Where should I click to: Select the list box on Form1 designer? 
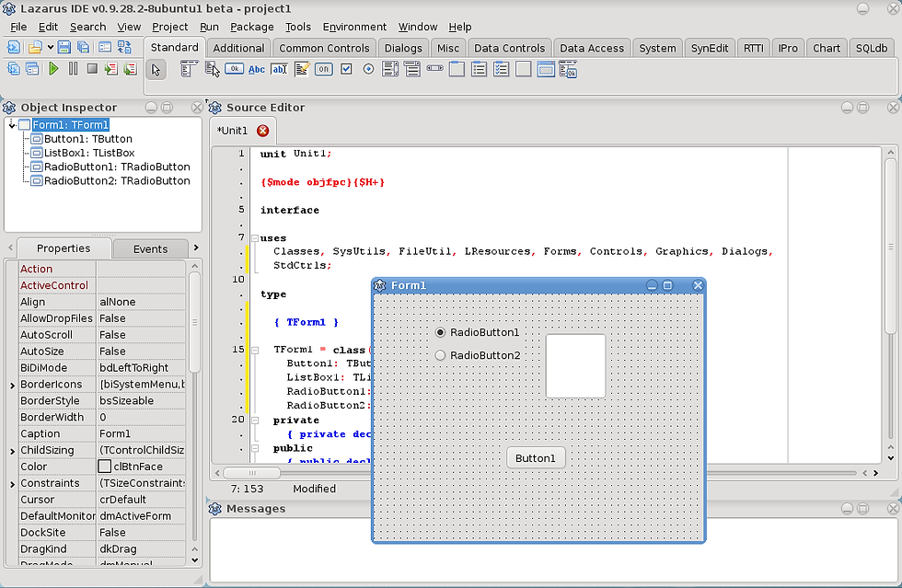(575, 366)
